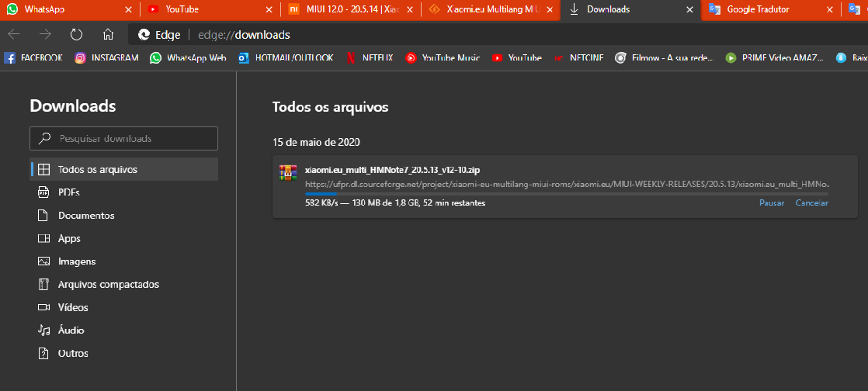Filter downloads by Áudio
This screenshot has width=868, height=391.
click(123, 330)
